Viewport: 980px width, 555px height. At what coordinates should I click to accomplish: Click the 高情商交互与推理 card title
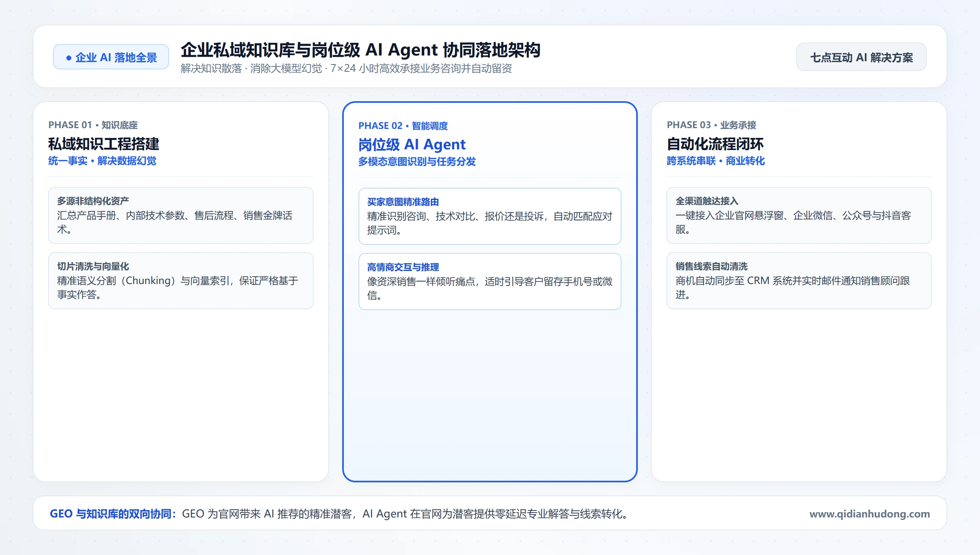point(403,267)
